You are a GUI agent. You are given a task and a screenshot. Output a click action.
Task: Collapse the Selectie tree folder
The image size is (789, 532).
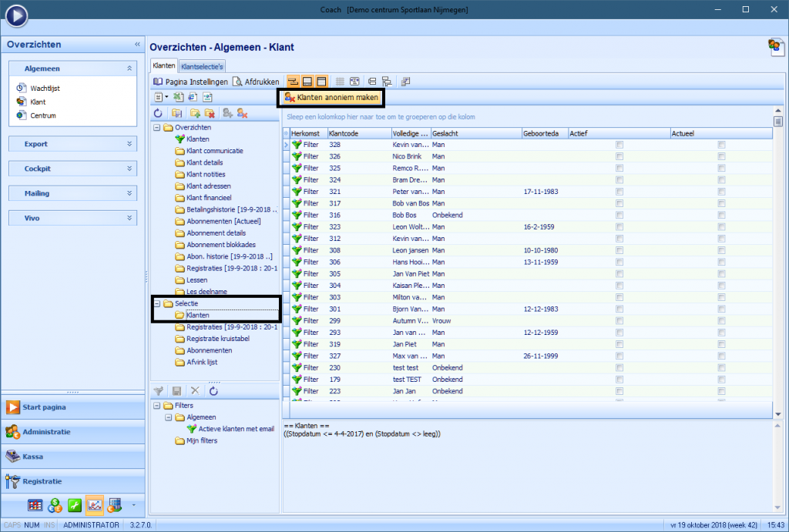[157, 303]
